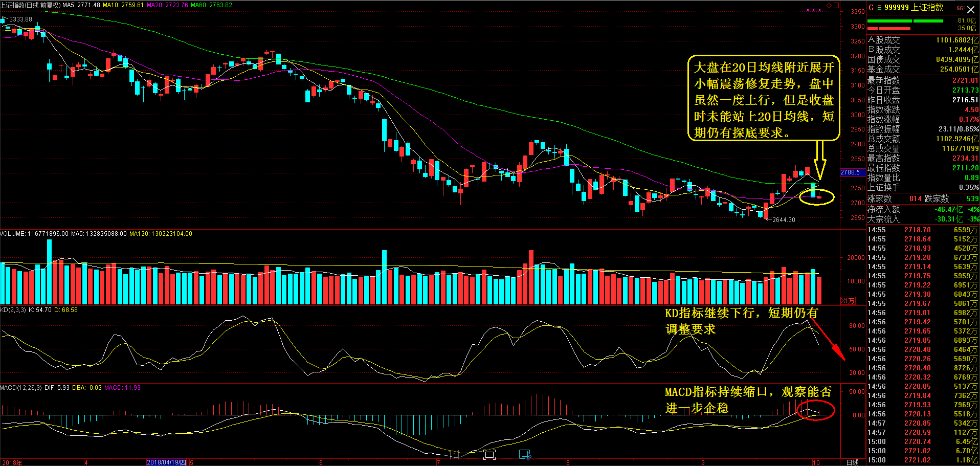Click the 上证指数(日线 前复权) chart title
Image resolution: width=980 pixels, height=466 pixels.
[x=30, y=5]
